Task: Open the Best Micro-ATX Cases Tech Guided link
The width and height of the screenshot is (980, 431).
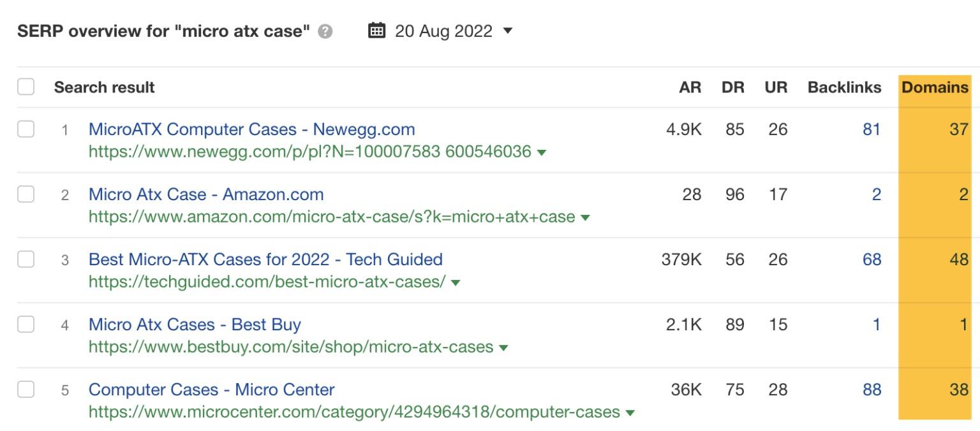Action: 267,259
